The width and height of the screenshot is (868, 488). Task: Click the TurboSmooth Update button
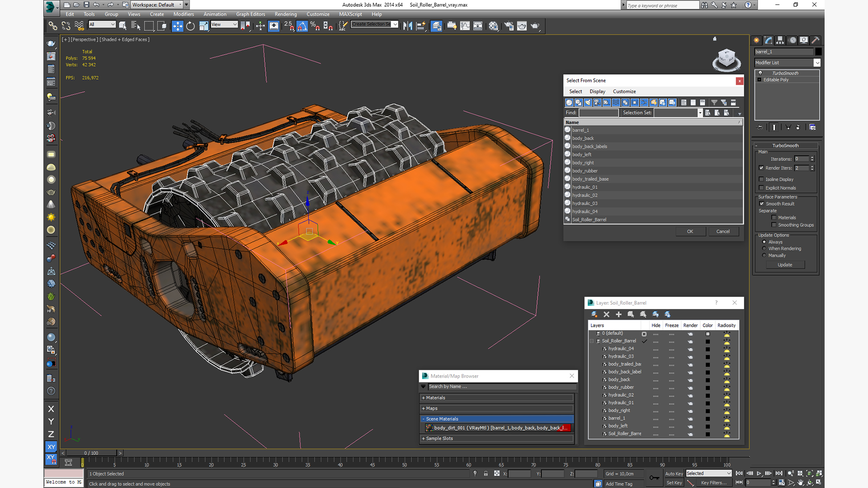pyautogui.click(x=785, y=265)
